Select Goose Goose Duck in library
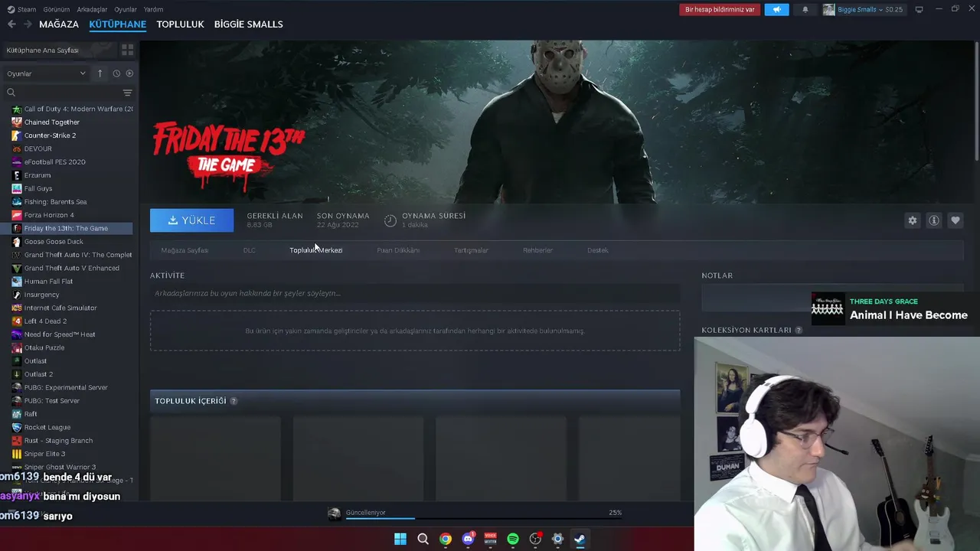The height and width of the screenshot is (551, 980). click(x=54, y=242)
